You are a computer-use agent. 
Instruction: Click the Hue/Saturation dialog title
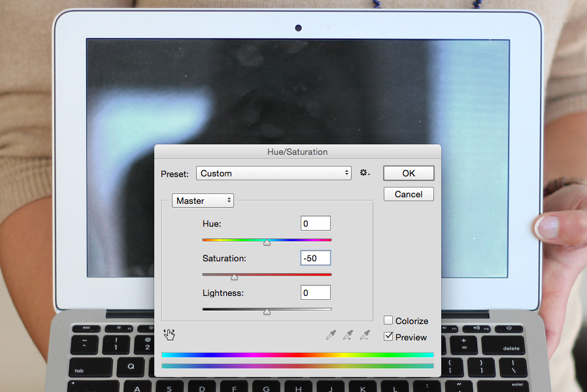(297, 152)
